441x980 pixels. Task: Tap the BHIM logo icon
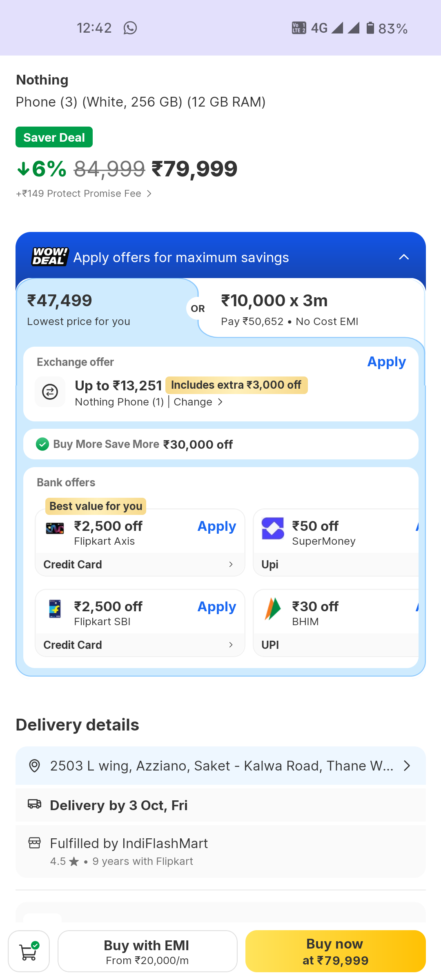tap(273, 609)
